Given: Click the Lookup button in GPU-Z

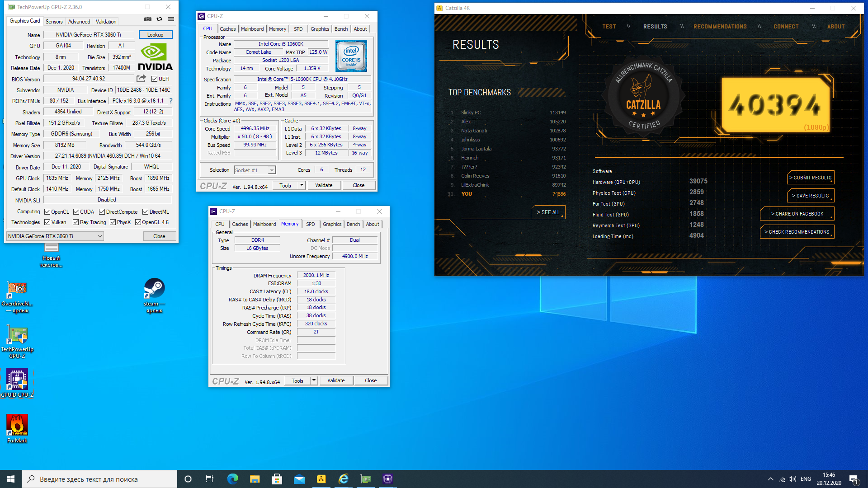Looking at the screenshot, I should click(155, 35).
